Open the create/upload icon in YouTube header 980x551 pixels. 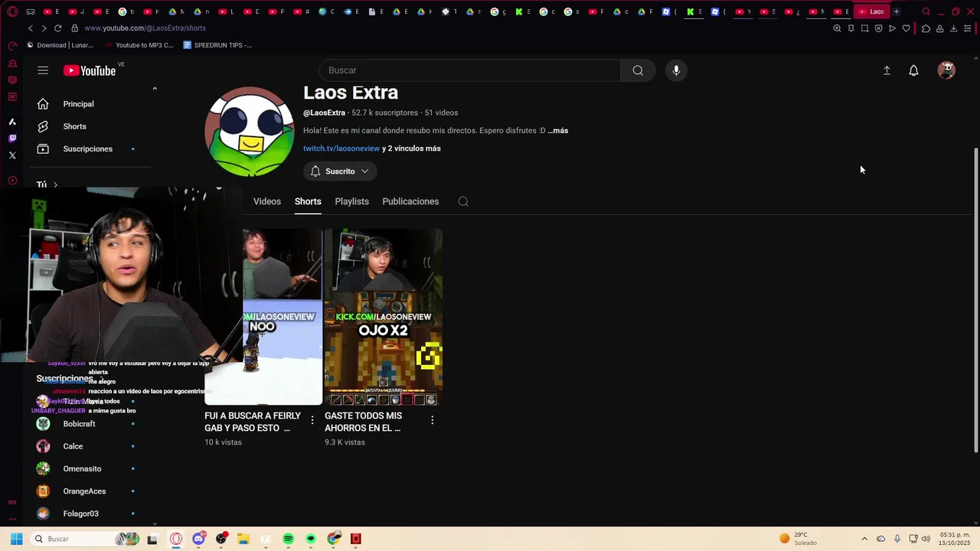[x=887, y=70]
